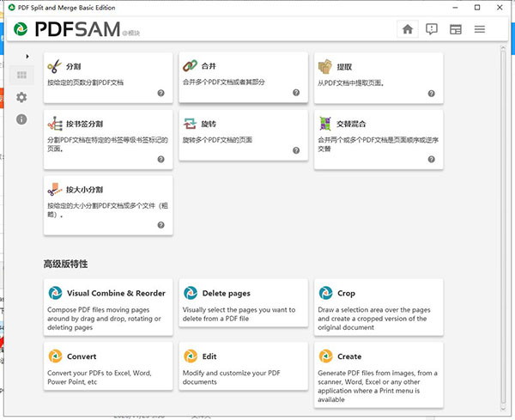The height and width of the screenshot is (420, 515).
Task: Click the 按大小分割 split by size icon
Action: pyautogui.click(x=55, y=190)
